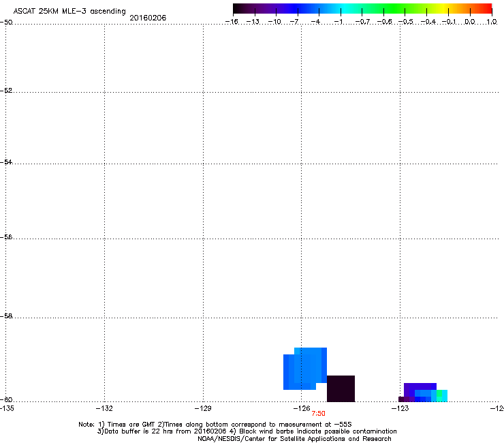The width and height of the screenshot is (504, 443).
Task: Click the -129 longitude axis label
Action: 203,408
